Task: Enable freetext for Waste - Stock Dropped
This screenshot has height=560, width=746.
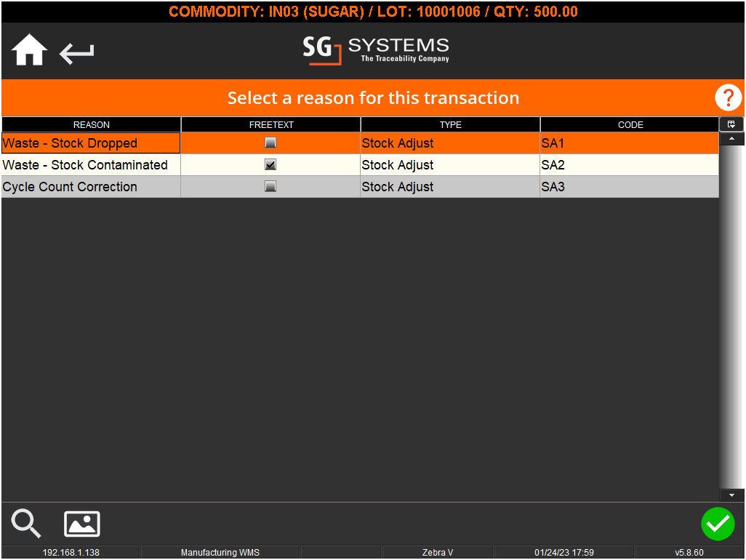Action: pyautogui.click(x=270, y=143)
